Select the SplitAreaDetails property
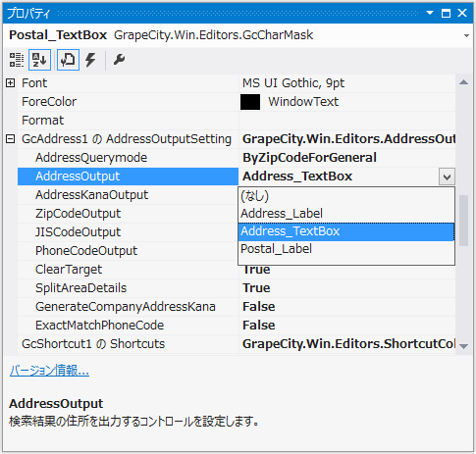The height and width of the screenshot is (454, 476). (128, 288)
